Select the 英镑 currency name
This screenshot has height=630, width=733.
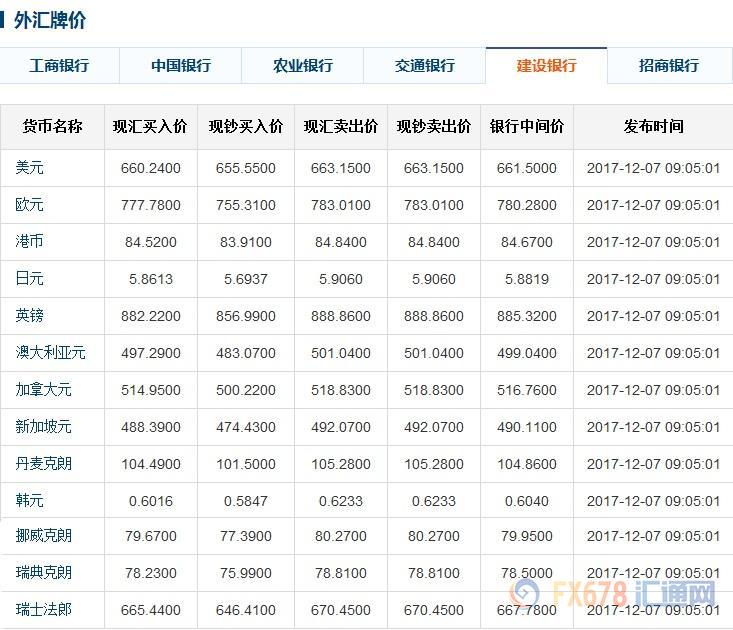(29, 315)
